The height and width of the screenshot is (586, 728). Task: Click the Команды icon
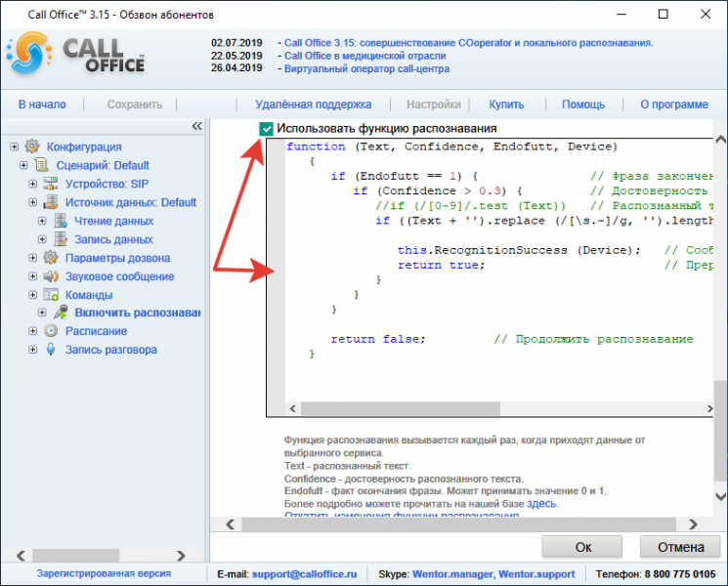point(51,295)
